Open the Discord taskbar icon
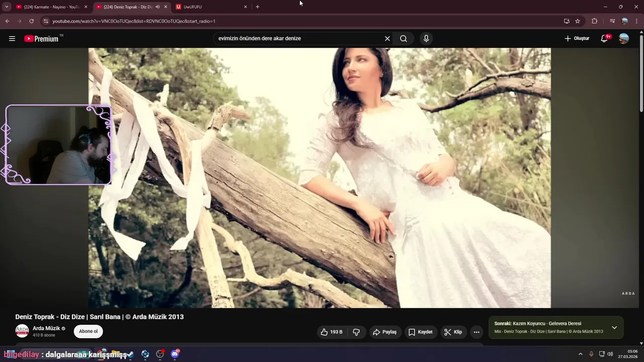The height and width of the screenshot is (362, 644). coord(175,354)
